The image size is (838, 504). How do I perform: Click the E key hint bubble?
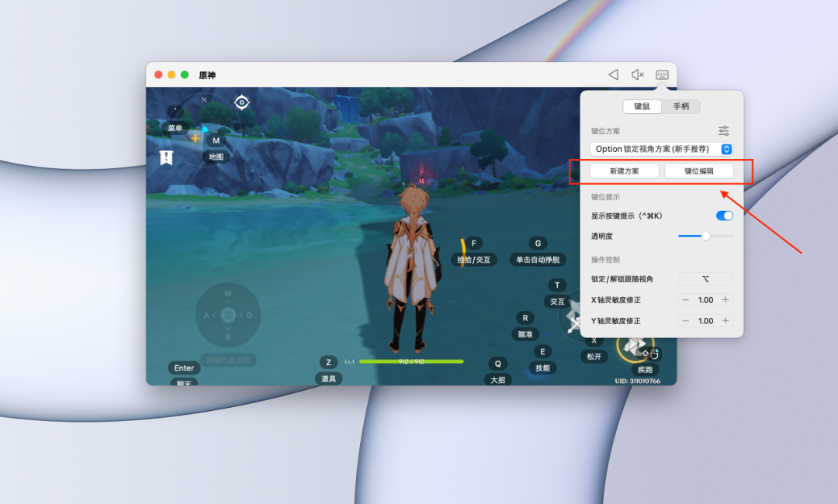point(542,351)
